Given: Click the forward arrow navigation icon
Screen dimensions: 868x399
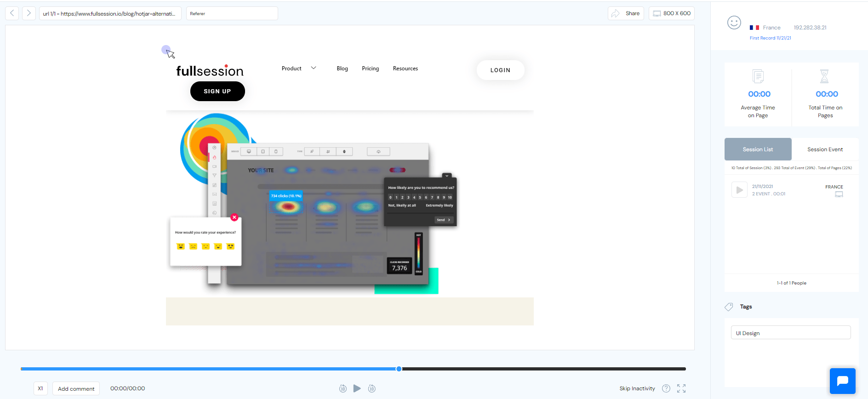Looking at the screenshot, I should pyautogui.click(x=29, y=13).
